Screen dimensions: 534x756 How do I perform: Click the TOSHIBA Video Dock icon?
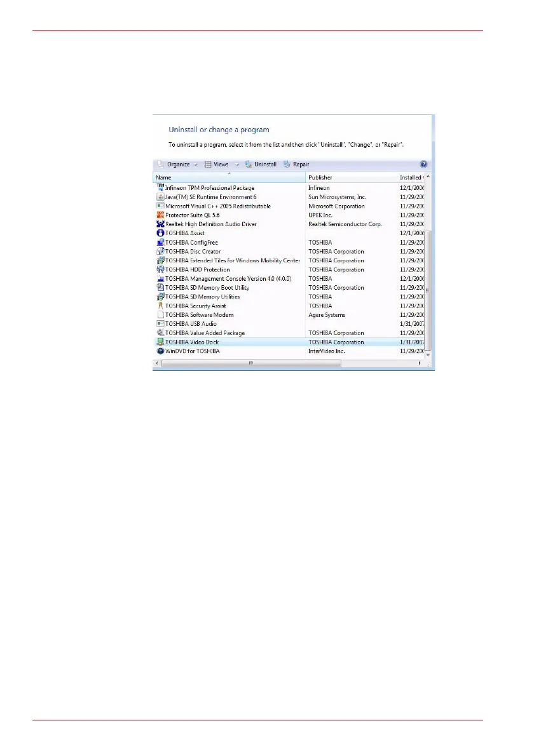(160, 342)
